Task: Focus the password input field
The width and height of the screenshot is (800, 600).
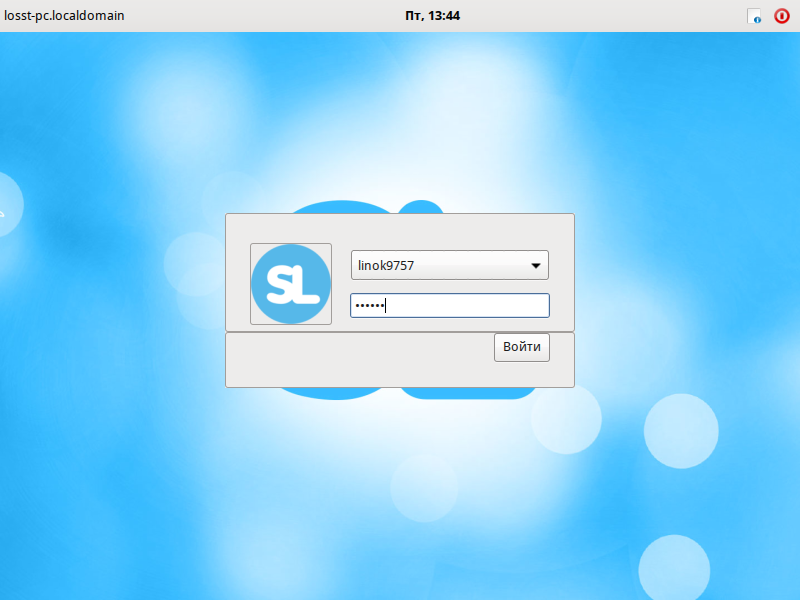Action: 449,305
